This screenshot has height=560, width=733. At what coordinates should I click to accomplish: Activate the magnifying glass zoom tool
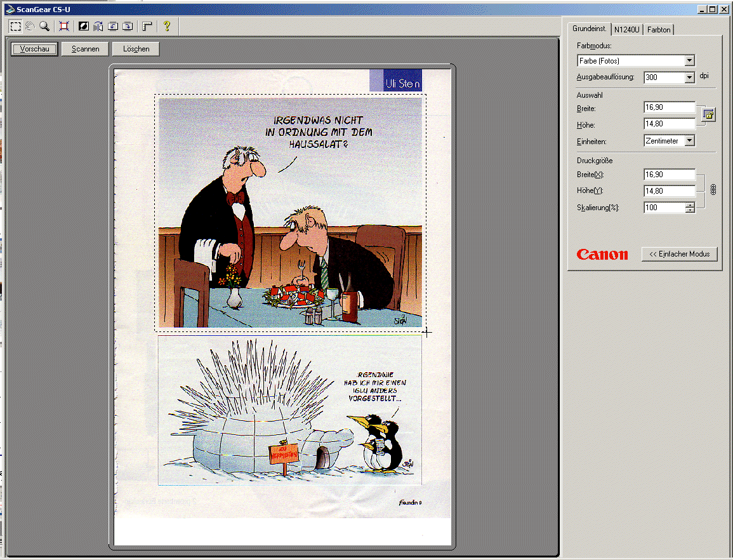(44, 26)
